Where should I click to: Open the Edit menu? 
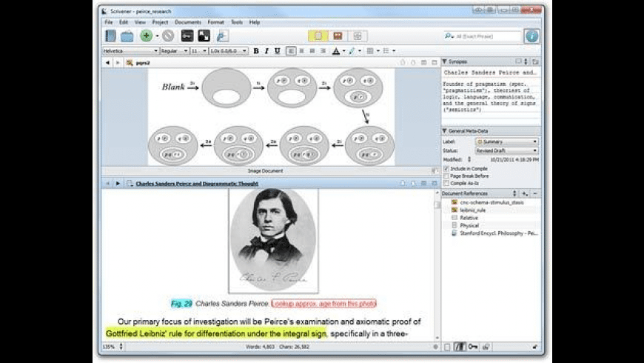pos(124,22)
